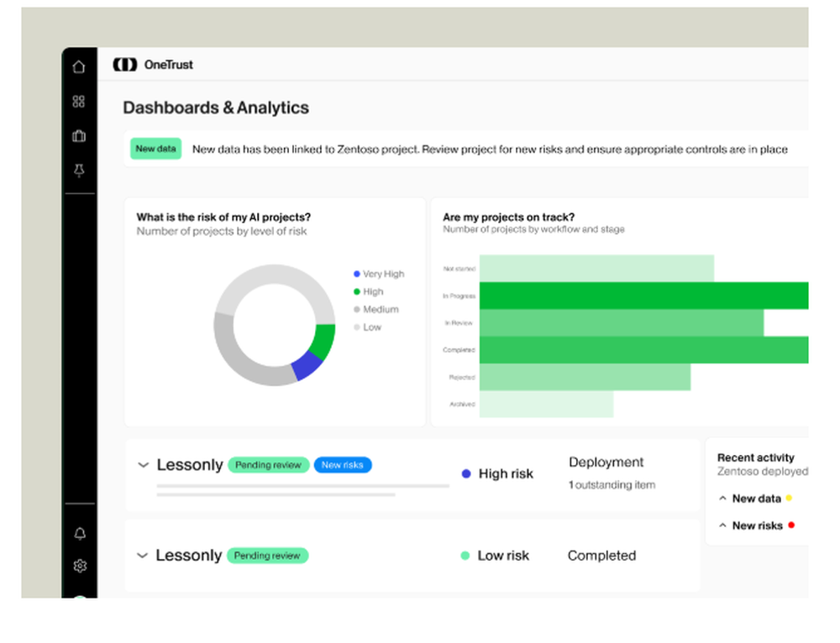The width and height of the screenshot is (840, 643).
Task: Open notifications bell icon
Action: [x=80, y=533]
